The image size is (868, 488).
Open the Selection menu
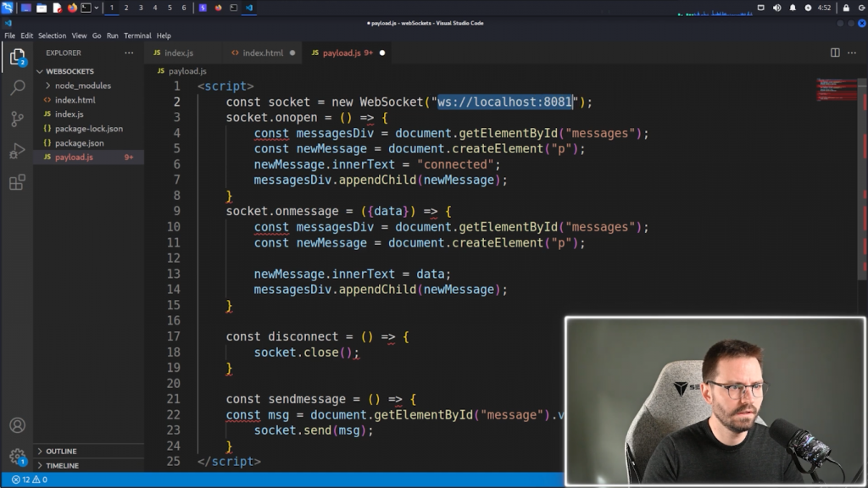(52, 36)
